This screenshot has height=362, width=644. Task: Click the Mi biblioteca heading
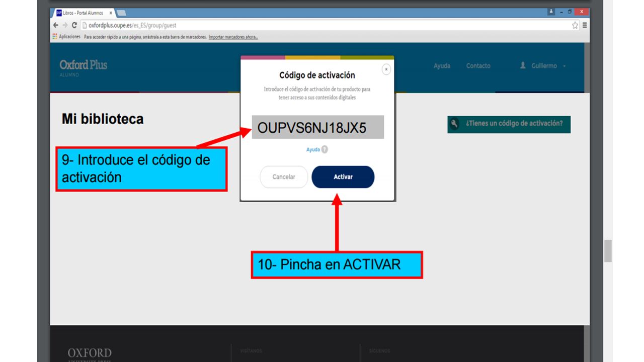[103, 119]
